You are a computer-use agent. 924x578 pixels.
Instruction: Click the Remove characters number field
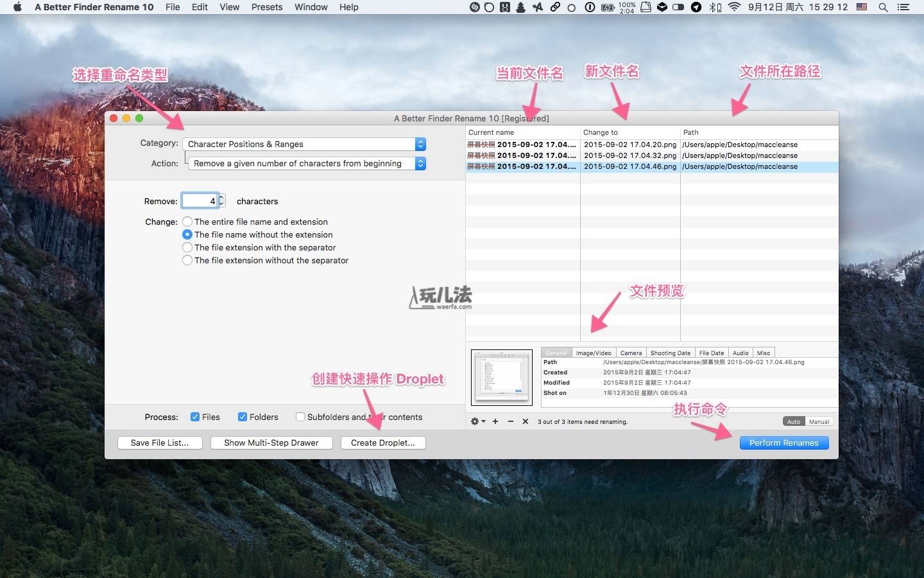(x=200, y=201)
